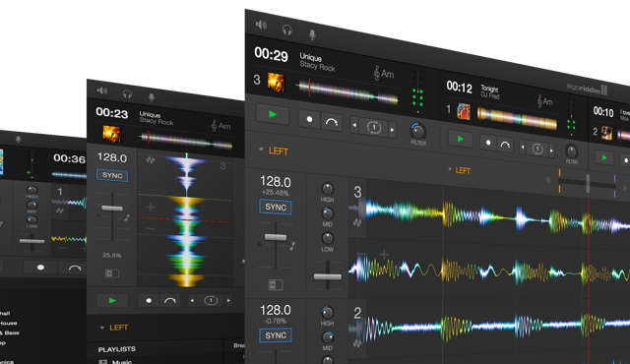Open PLAYLISTS in the middle window
The image size is (630, 364).
tap(117, 349)
